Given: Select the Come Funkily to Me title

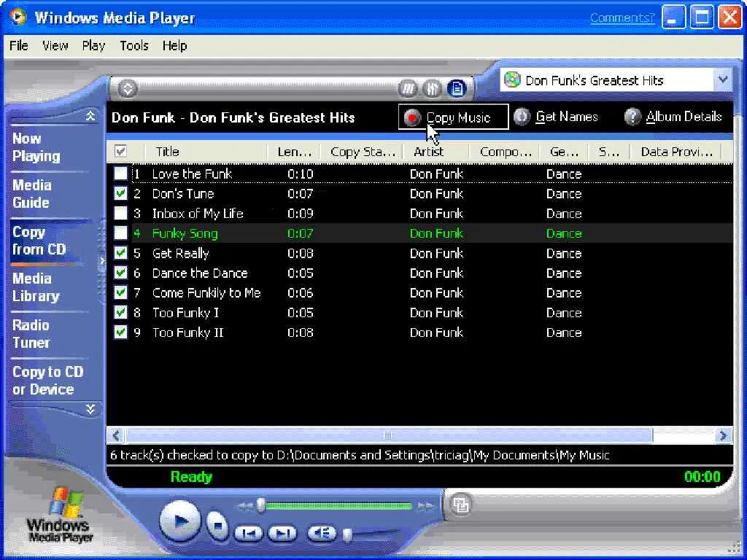Looking at the screenshot, I should (206, 293).
